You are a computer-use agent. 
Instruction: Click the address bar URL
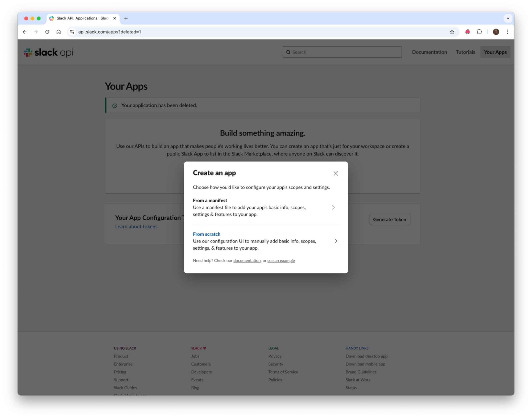[x=109, y=32]
